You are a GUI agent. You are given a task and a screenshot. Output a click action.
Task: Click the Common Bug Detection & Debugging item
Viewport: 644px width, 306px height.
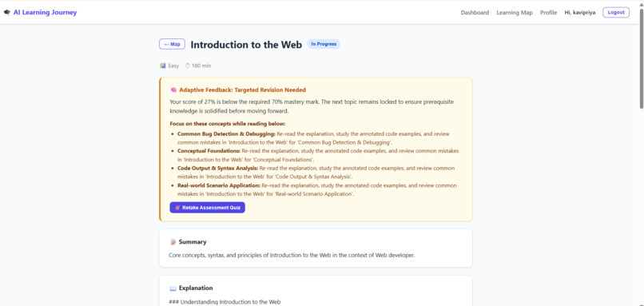pyautogui.click(x=314, y=138)
